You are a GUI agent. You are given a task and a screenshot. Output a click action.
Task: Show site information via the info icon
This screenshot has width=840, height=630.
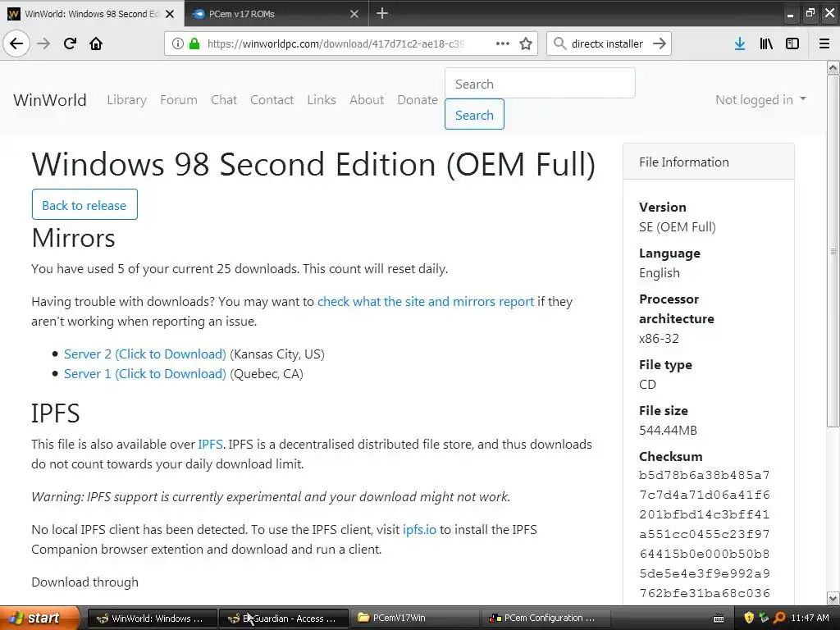(178, 43)
